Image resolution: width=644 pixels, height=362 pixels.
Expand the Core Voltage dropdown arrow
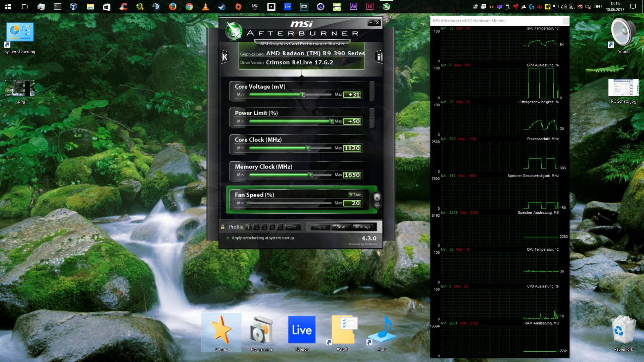click(371, 92)
